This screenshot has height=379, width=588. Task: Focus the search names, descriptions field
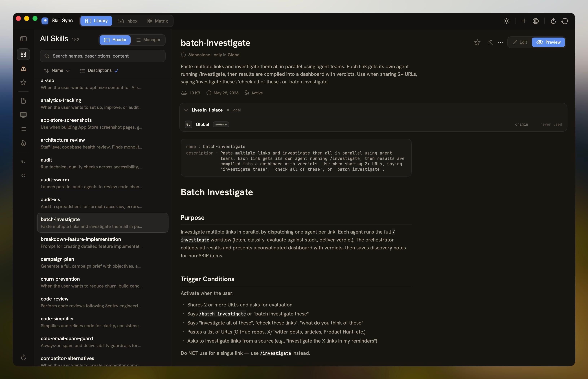click(x=103, y=56)
